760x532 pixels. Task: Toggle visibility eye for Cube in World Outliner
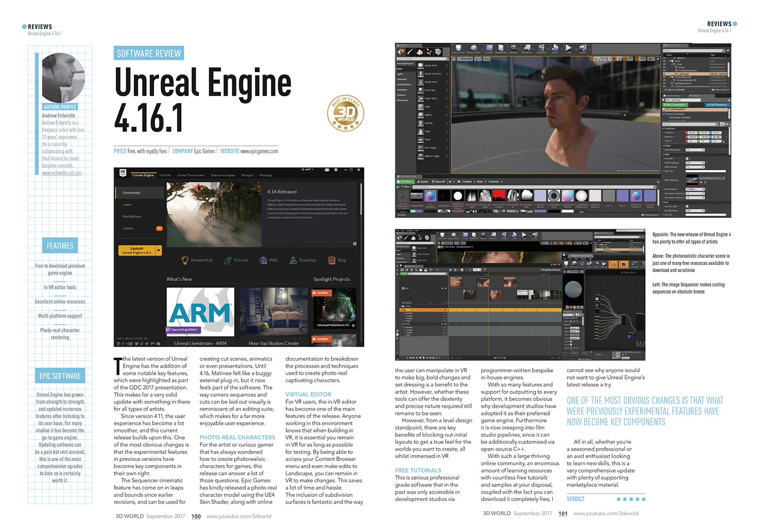coord(664,64)
